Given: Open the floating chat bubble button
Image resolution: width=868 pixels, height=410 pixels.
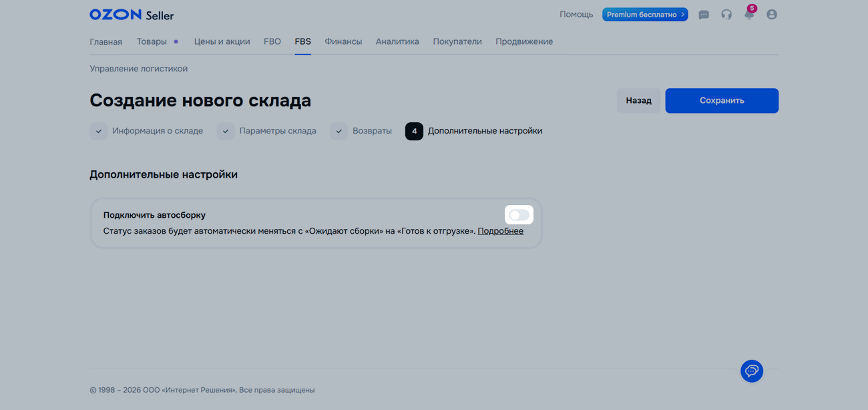Looking at the screenshot, I should tap(752, 371).
